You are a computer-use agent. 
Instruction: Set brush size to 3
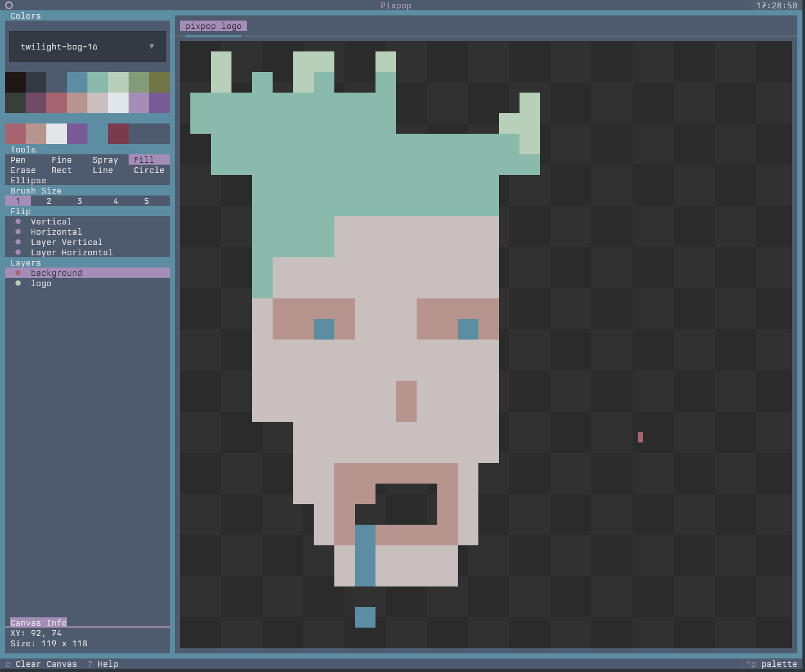pos(80,201)
